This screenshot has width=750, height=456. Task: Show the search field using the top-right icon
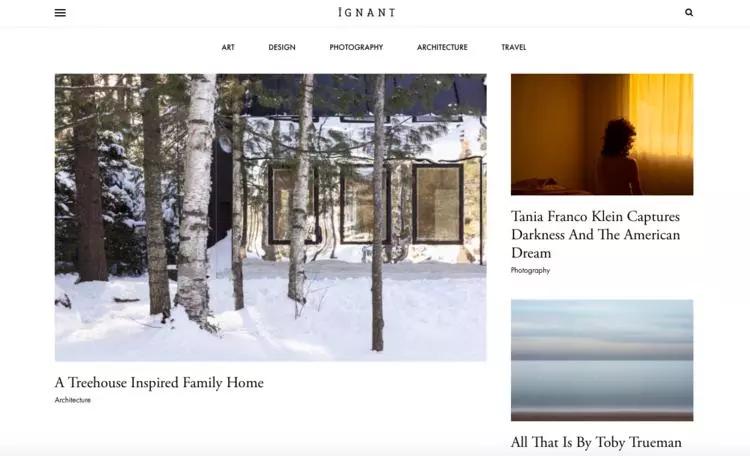(689, 12)
